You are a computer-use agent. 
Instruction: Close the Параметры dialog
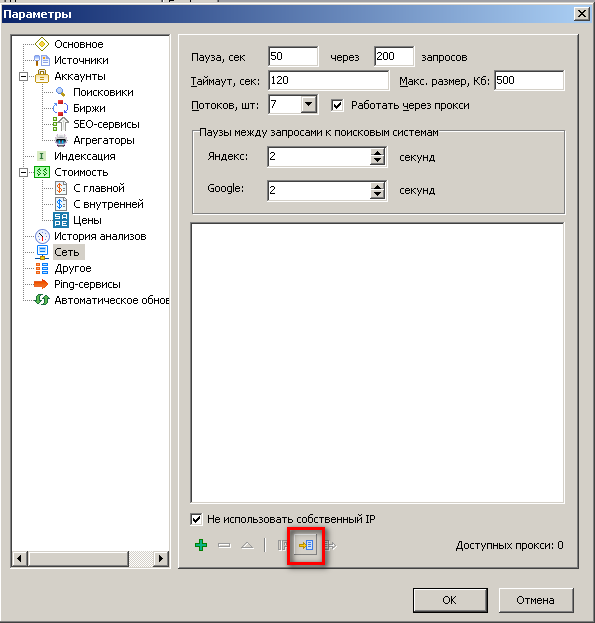point(581,14)
